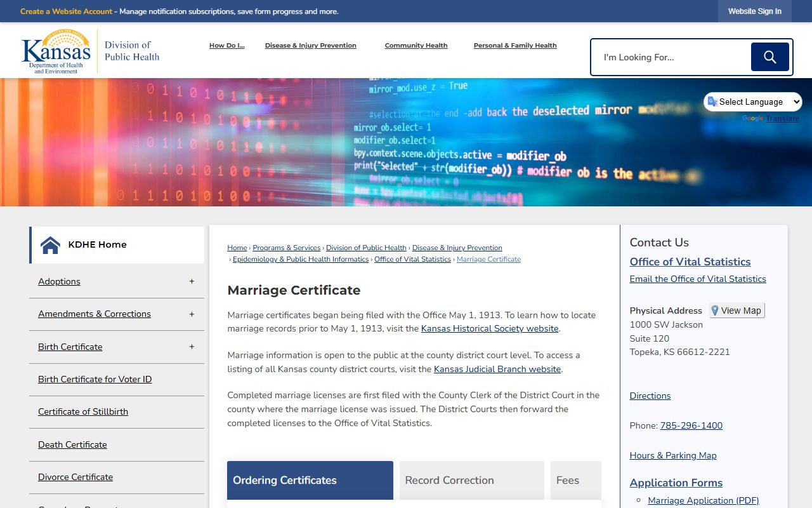Click in the I'm Looking For search field
This screenshot has height=508, width=812.
coord(672,57)
